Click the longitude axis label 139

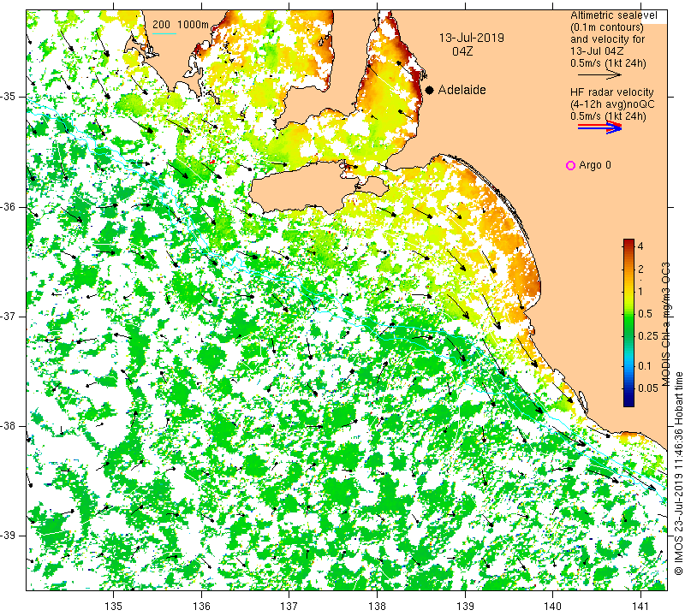pyautogui.click(x=465, y=606)
